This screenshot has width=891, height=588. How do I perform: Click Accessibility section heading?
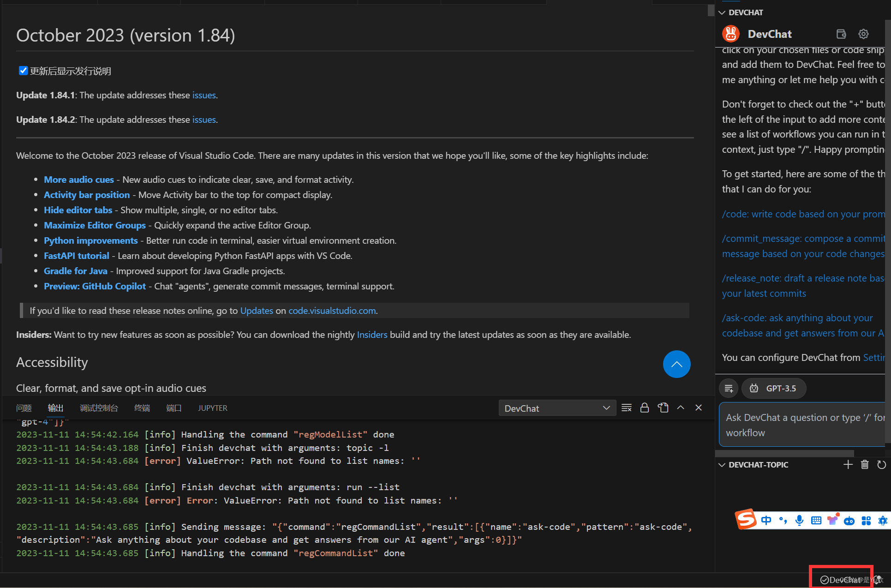click(52, 362)
